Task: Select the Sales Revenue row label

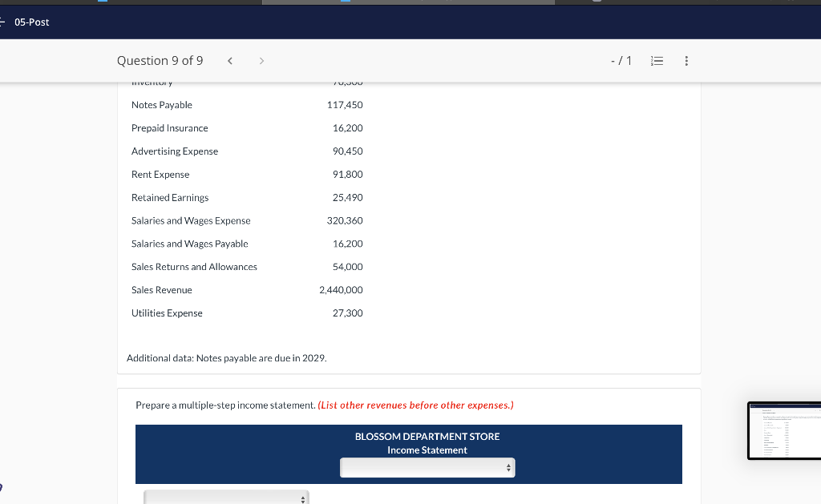Action: [x=162, y=290]
